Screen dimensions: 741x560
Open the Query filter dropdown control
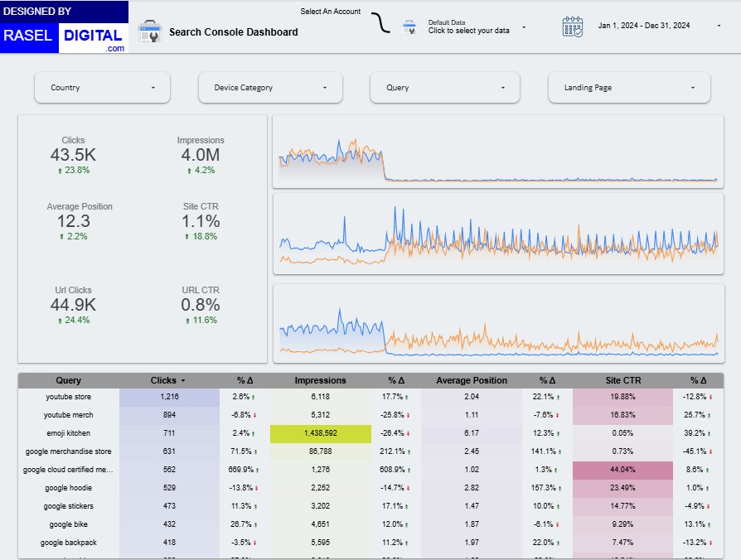pyautogui.click(x=446, y=88)
